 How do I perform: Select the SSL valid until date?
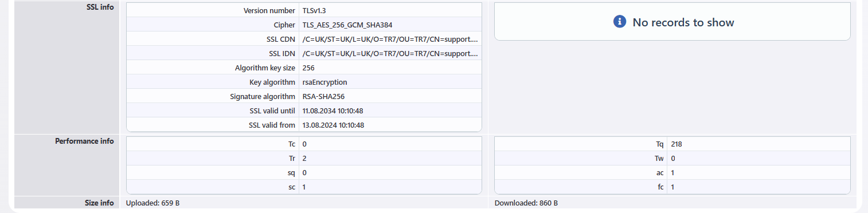pos(333,111)
